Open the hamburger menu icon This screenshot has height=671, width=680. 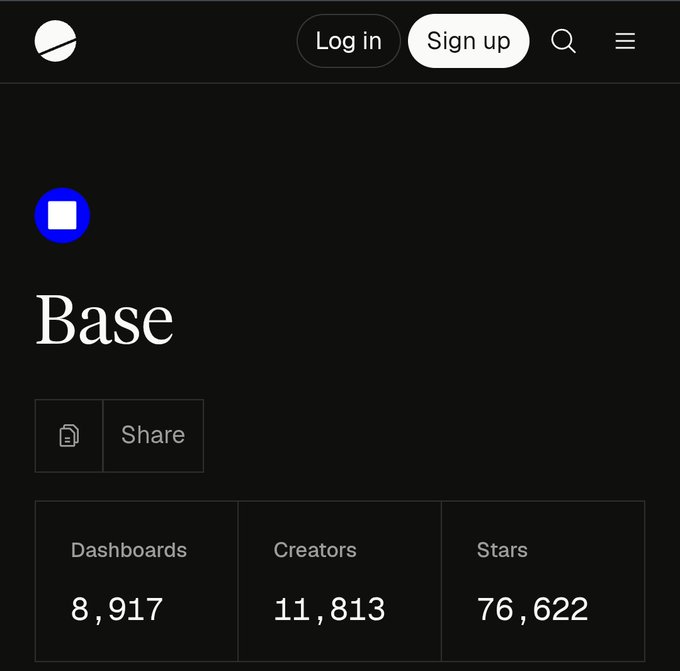625,41
